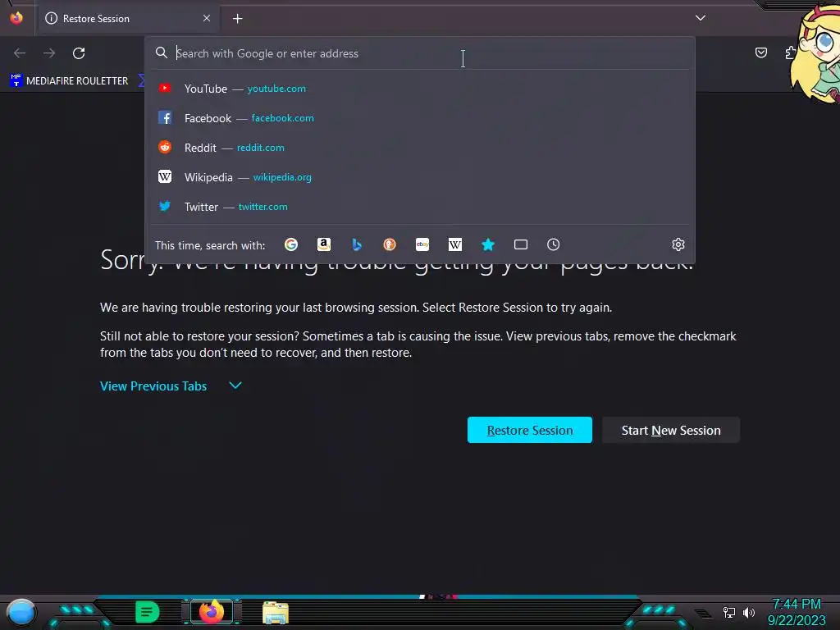
Task: Search this time with DuckDuckGo
Action: tap(390, 244)
